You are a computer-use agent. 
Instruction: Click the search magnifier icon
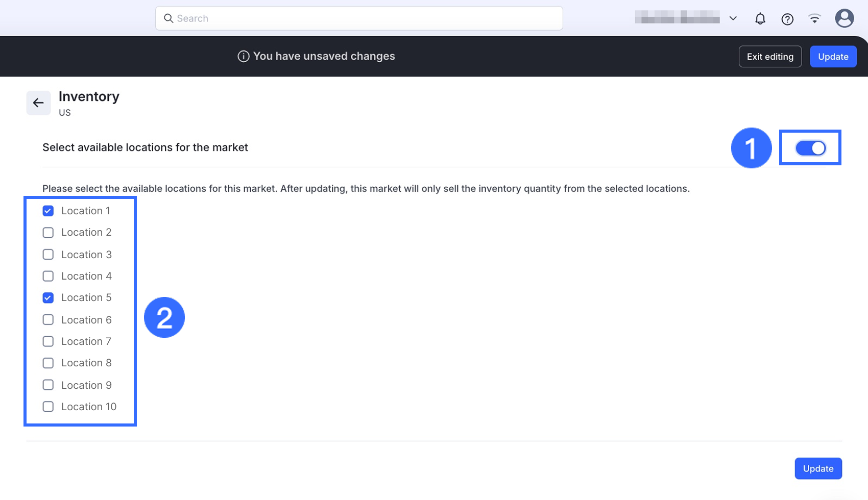click(168, 18)
